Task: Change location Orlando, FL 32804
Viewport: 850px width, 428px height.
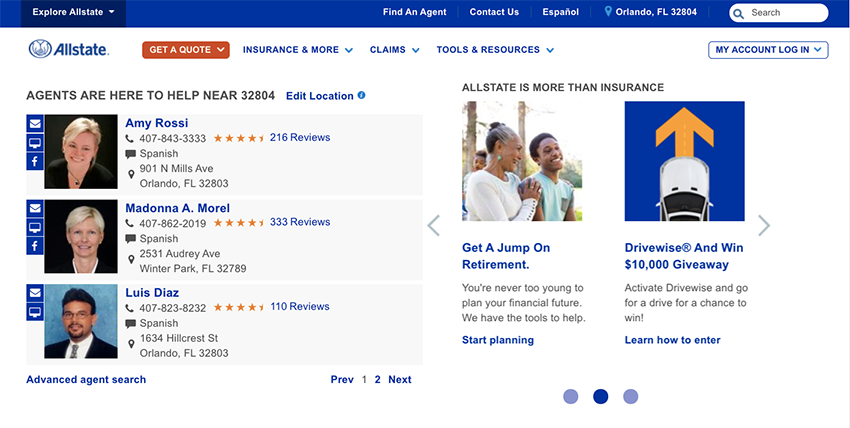Action: coord(656,12)
